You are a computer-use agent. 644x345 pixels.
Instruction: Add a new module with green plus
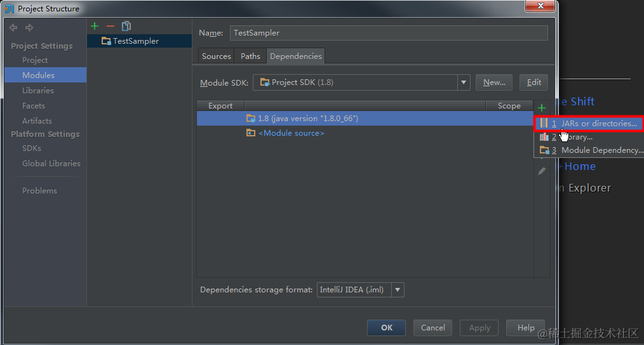click(x=95, y=26)
